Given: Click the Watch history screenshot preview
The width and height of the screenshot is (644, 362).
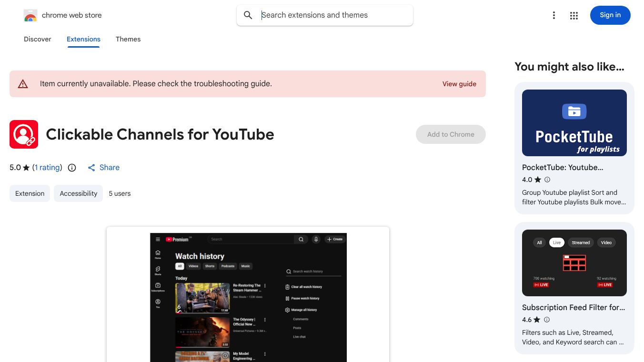Looking at the screenshot, I should tap(248, 294).
